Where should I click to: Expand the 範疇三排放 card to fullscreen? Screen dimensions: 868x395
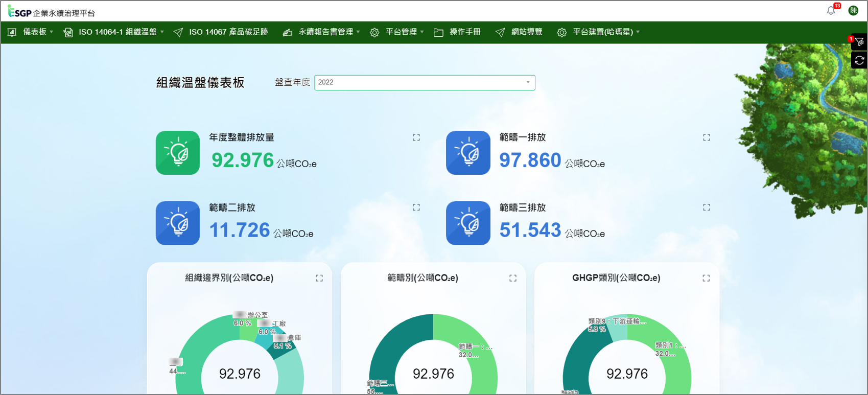click(x=707, y=207)
